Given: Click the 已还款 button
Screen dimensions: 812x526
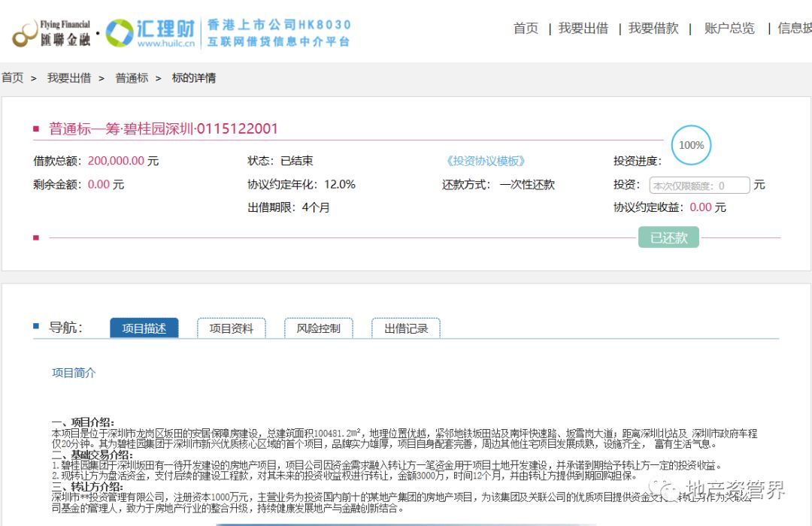Looking at the screenshot, I should (x=668, y=237).
